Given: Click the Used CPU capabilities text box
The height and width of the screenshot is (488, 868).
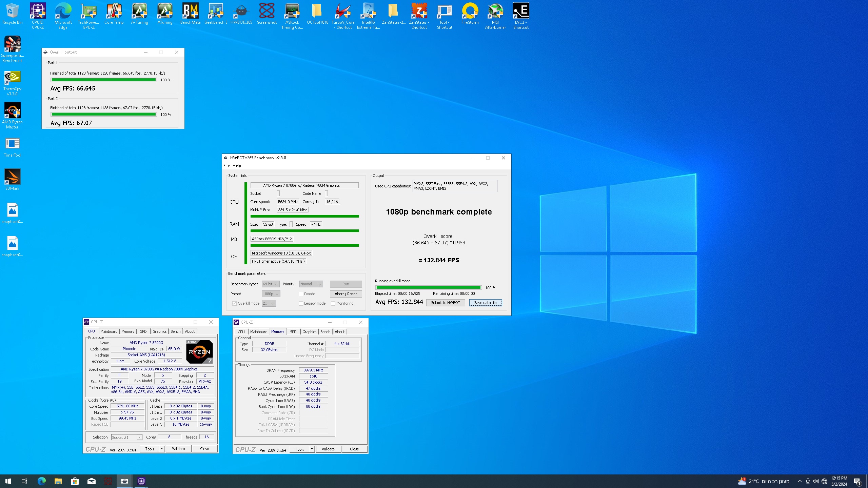Looking at the screenshot, I should pyautogui.click(x=455, y=186).
